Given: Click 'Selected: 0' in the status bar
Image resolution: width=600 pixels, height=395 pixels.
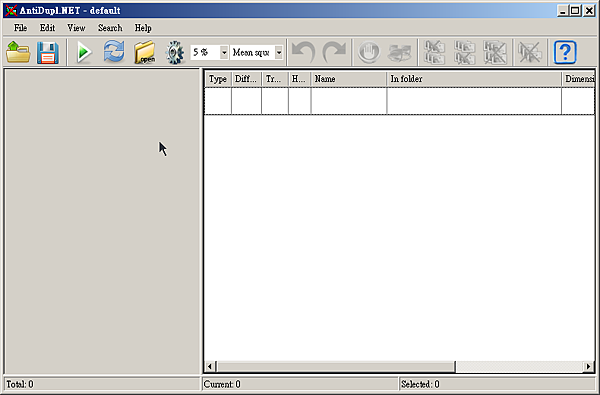Looking at the screenshot, I should 420,384.
